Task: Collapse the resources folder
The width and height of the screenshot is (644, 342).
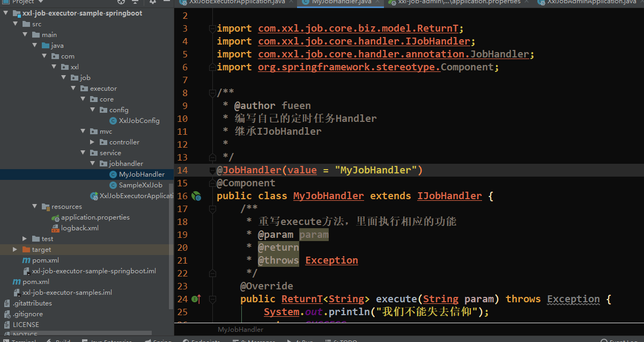Action: tap(35, 207)
